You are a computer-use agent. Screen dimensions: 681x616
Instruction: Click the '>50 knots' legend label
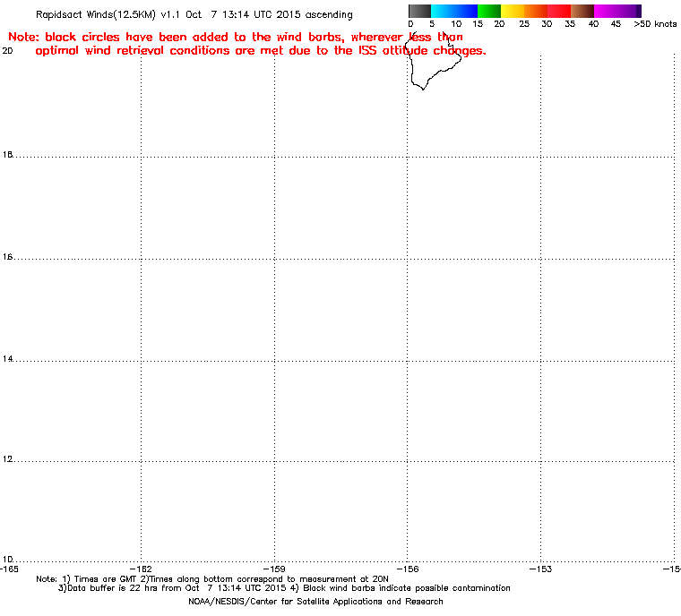(x=655, y=24)
